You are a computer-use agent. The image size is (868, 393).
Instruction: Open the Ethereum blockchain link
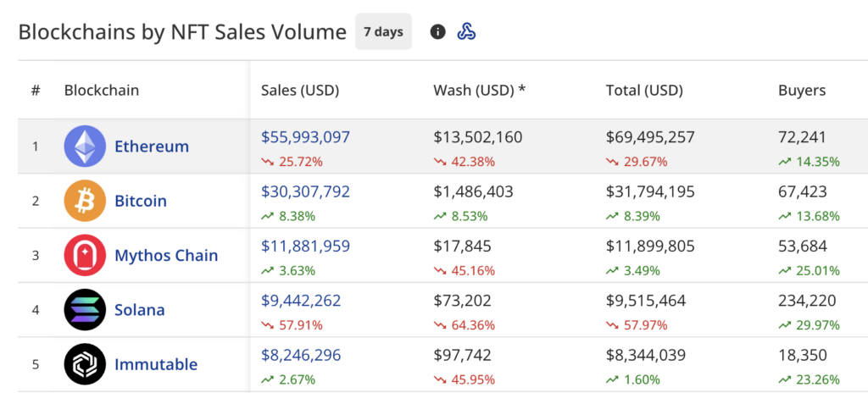pyautogui.click(x=152, y=147)
